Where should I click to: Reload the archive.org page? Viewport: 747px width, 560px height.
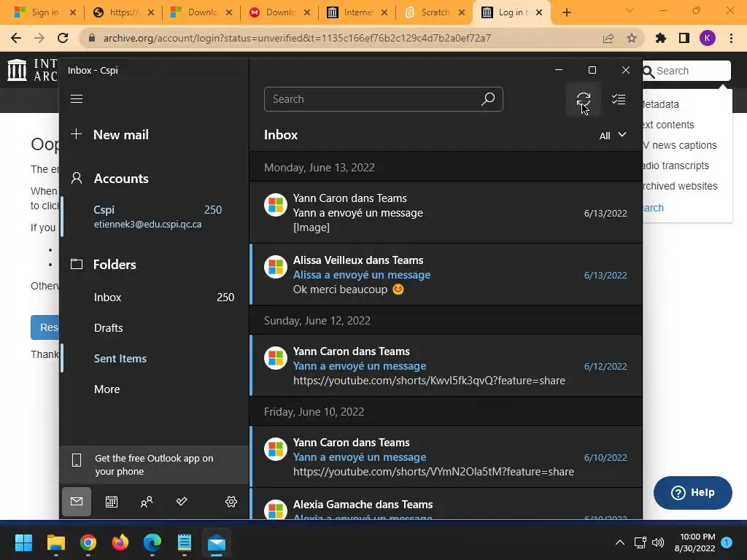63,38
